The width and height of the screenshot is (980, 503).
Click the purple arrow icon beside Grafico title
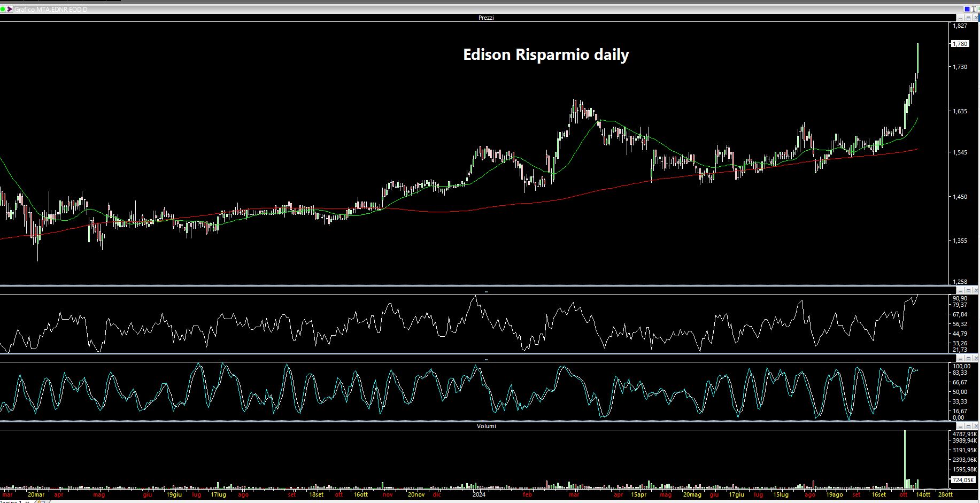[10, 9]
